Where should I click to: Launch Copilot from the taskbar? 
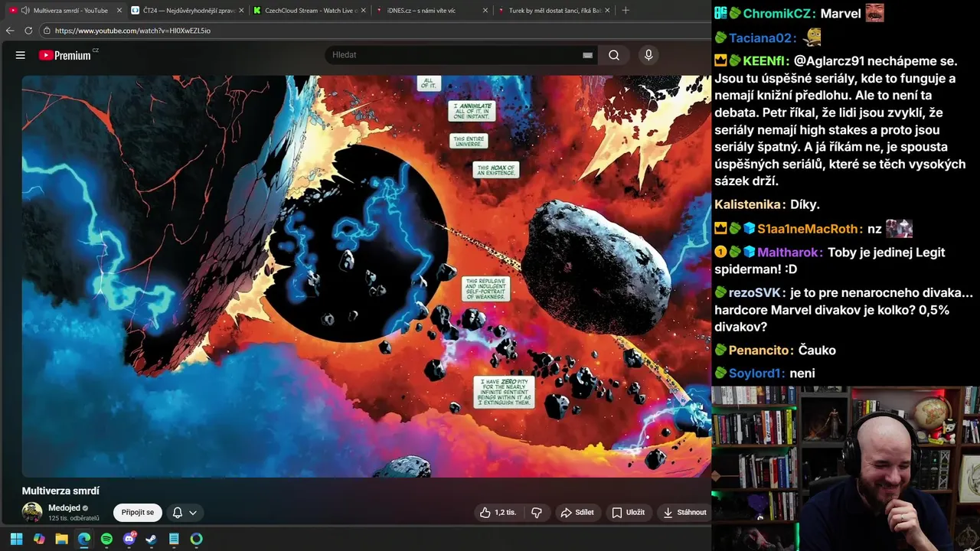(x=39, y=539)
